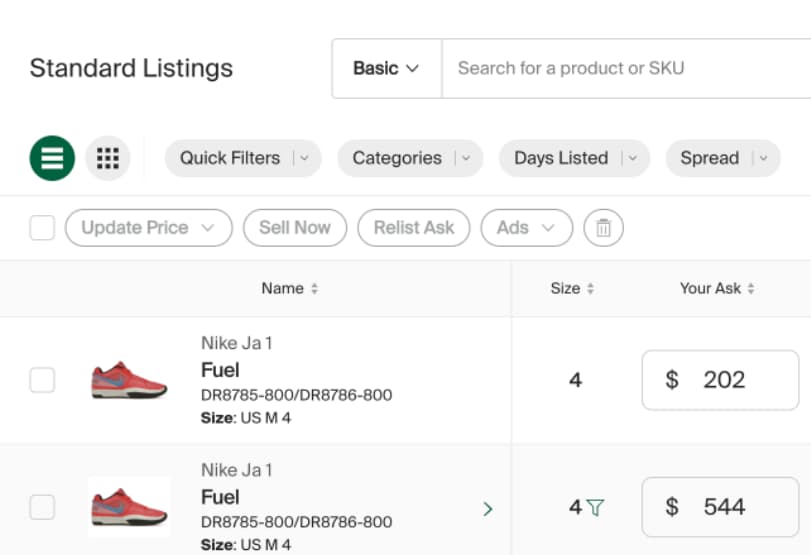Screen dimensions: 811x555
Task: Click first Nike Ja 1 shoe thumbnail
Action: [129, 380]
